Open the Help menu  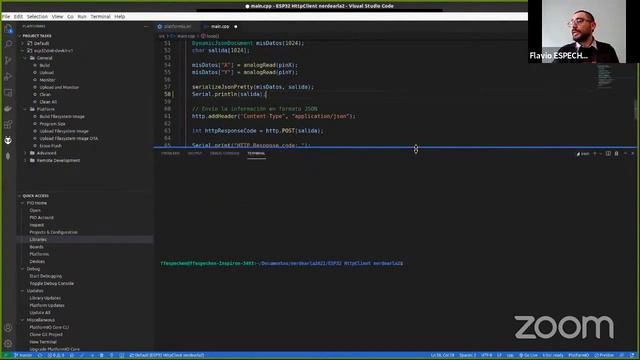(x=120, y=17)
